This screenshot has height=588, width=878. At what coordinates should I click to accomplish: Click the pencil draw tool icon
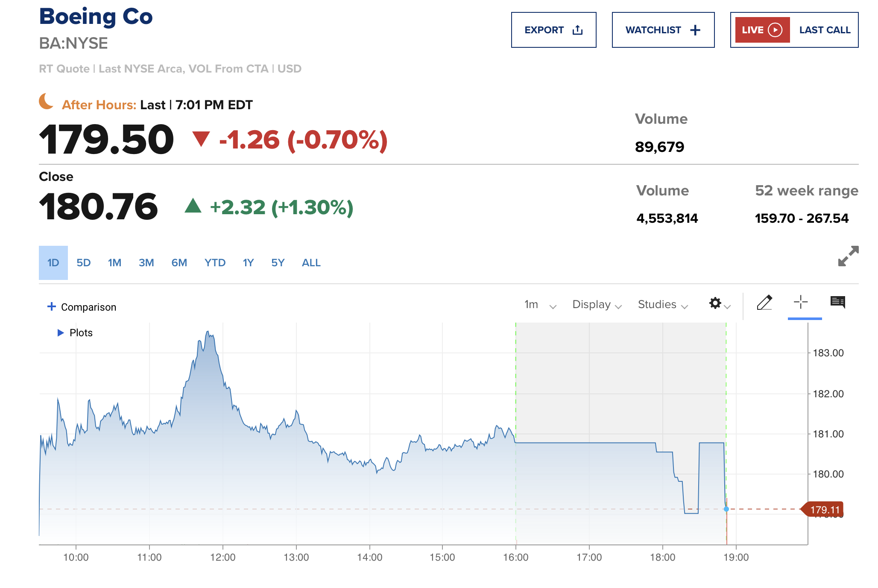764,303
